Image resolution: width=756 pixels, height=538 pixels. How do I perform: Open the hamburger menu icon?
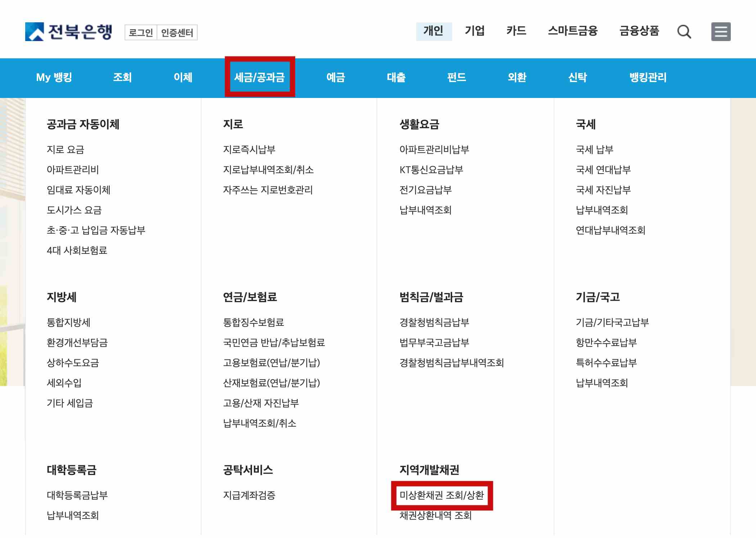click(720, 32)
